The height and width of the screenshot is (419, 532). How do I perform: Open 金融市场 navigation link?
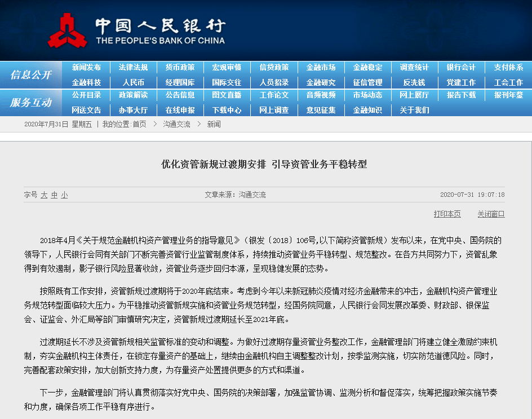pyautogui.click(x=321, y=67)
